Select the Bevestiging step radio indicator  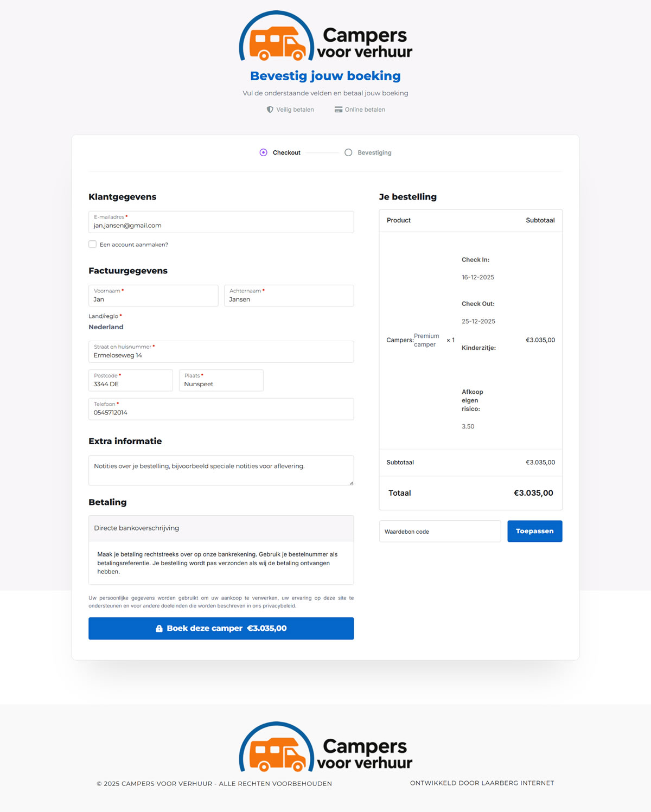coord(348,152)
